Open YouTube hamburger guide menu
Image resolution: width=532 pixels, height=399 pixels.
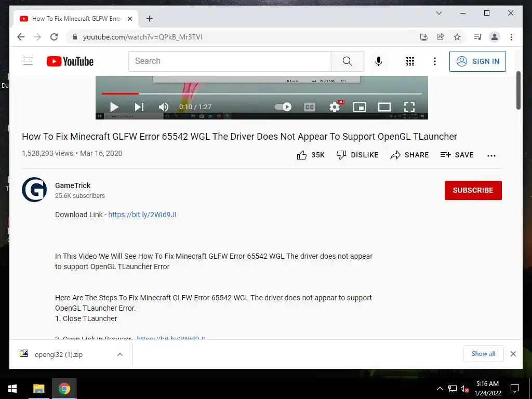tap(28, 61)
